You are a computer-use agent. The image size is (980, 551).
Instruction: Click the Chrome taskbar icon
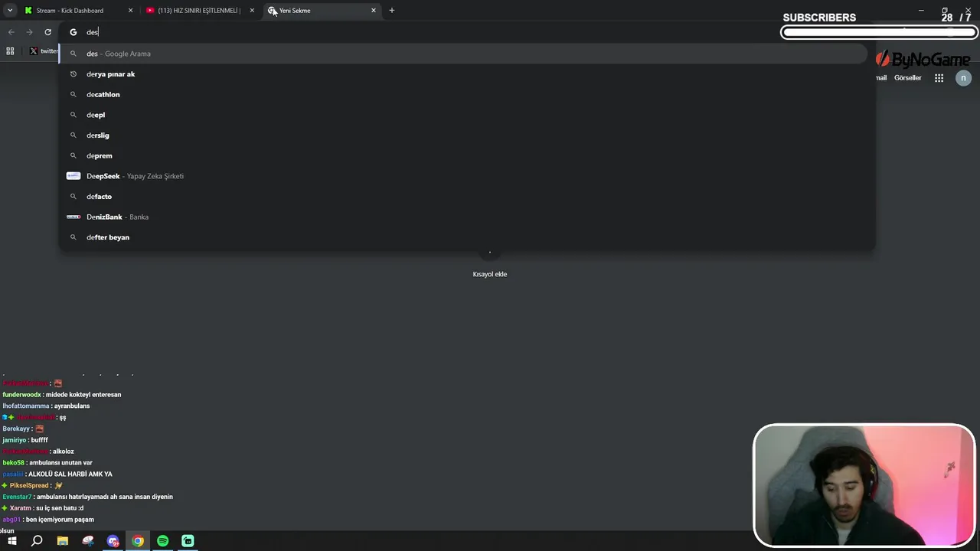click(x=138, y=541)
